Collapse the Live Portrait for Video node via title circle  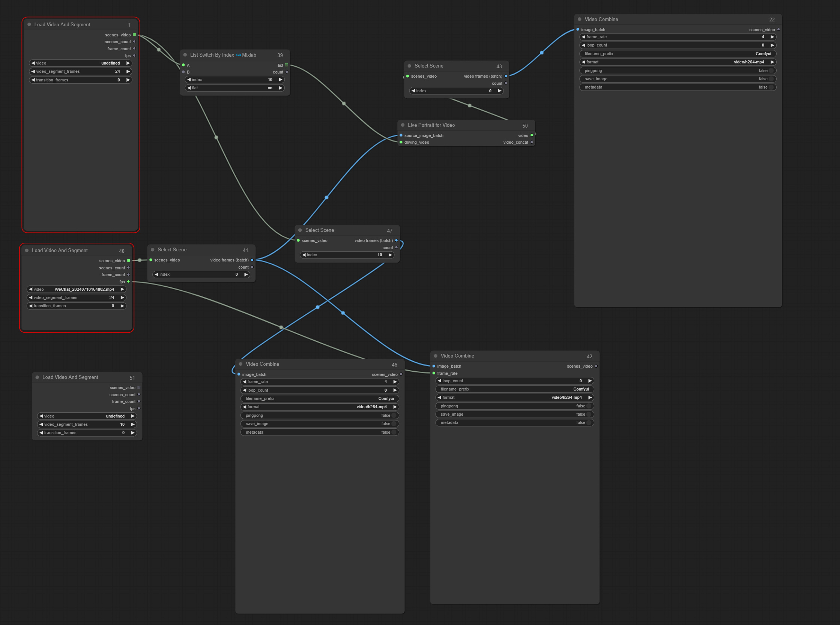[x=403, y=125]
